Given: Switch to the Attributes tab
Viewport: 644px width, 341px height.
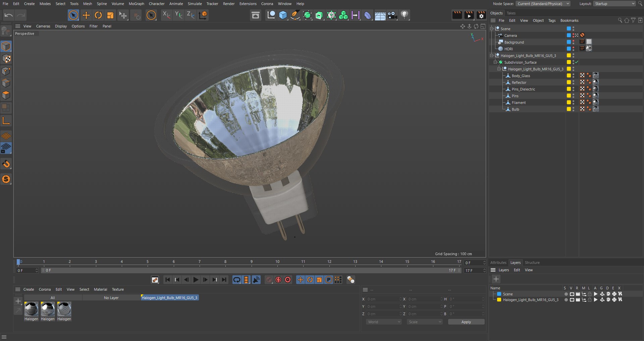Looking at the screenshot, I should click(x=498, y=263).
